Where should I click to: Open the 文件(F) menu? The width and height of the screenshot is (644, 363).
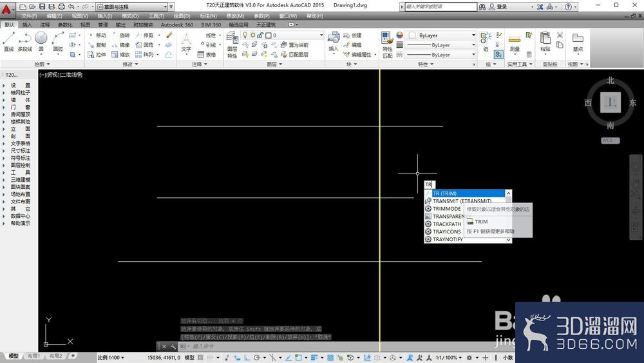[x=29, y=16]
